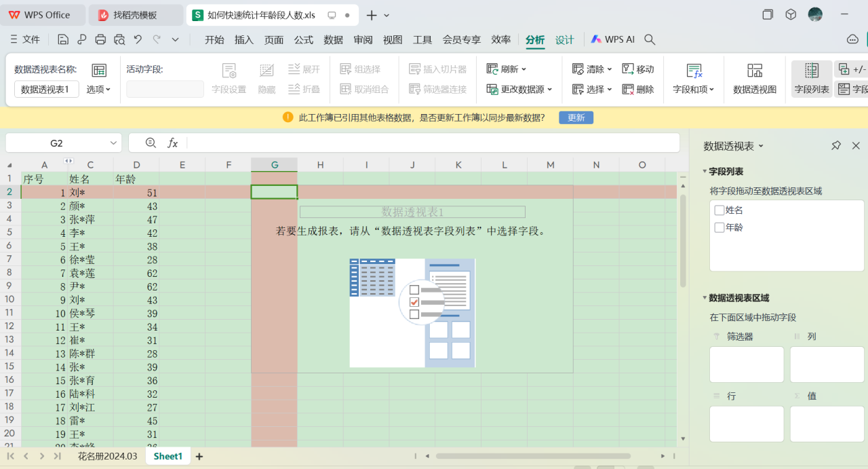Click the Print icon in quick access toolbar
The width and height of the screenshot is (868, 469).
(x=101, y=39)
